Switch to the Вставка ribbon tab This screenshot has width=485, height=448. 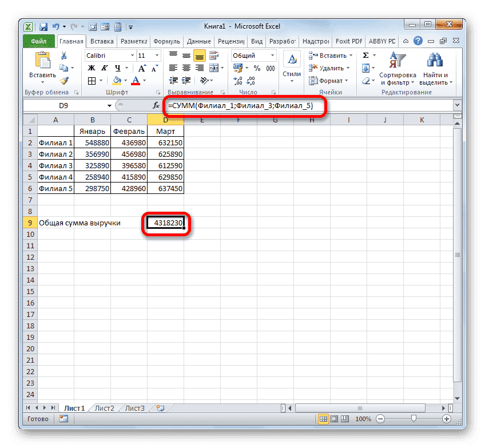(101, 41)
